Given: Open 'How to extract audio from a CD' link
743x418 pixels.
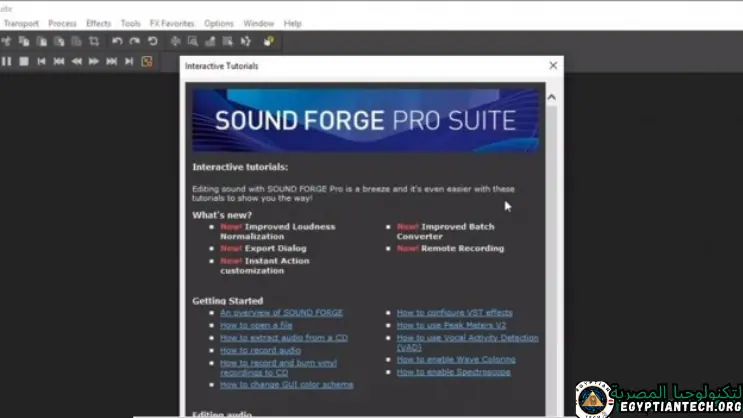Looking at the screenshot, I should click(x=284, y=338).
